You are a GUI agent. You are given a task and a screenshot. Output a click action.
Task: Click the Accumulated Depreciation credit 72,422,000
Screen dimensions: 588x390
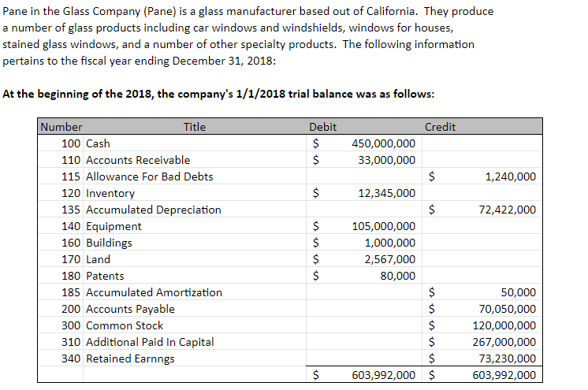click(x=507, y=210)
